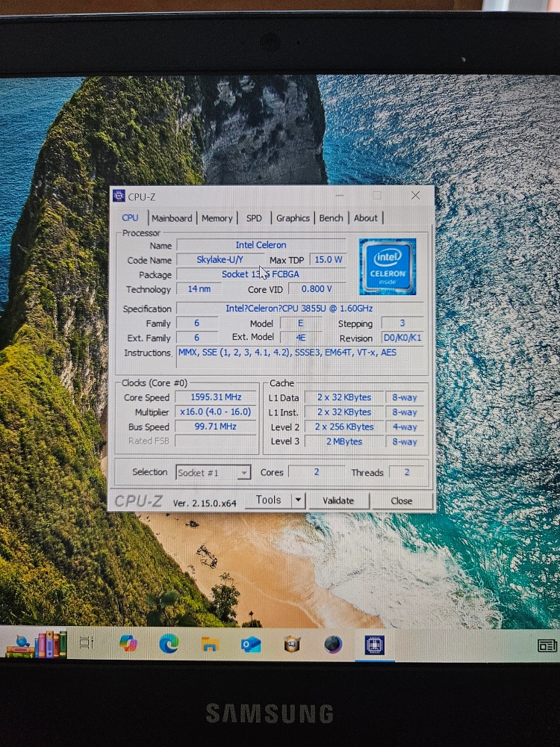Switch to the Memory tab
Screen dimensions: 560x747
217,218
